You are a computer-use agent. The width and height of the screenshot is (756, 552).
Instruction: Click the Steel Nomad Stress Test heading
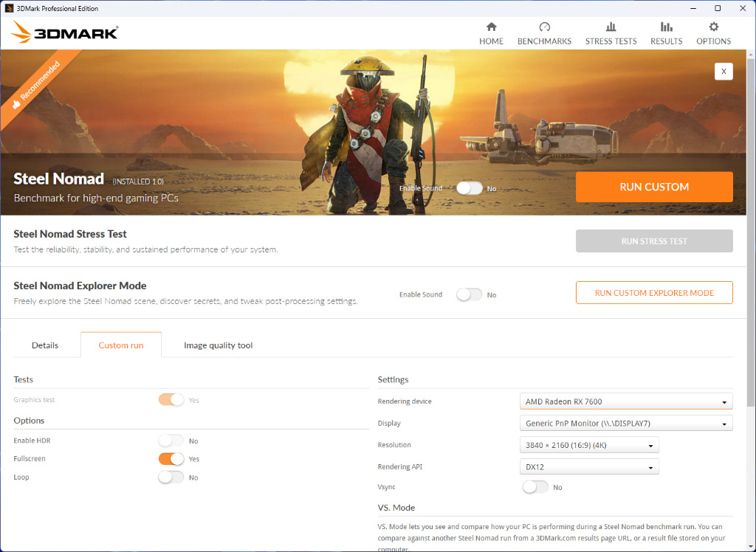pyautogui.click(x=70, y=234)
